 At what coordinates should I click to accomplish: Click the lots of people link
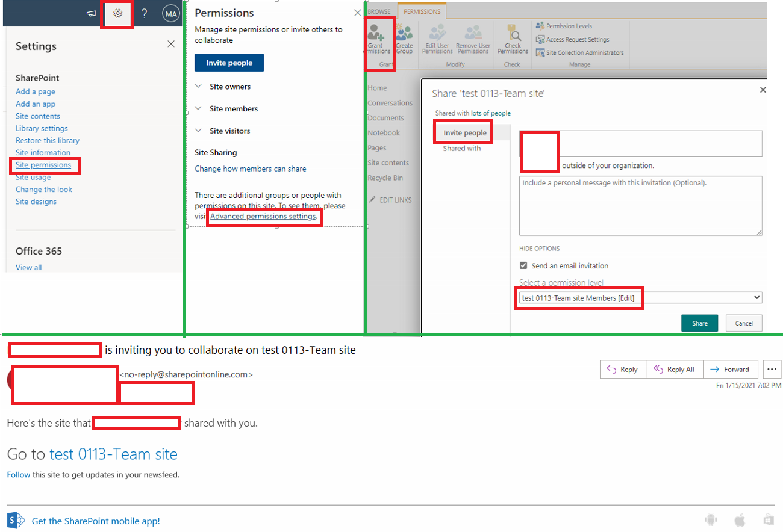(491, 113)
